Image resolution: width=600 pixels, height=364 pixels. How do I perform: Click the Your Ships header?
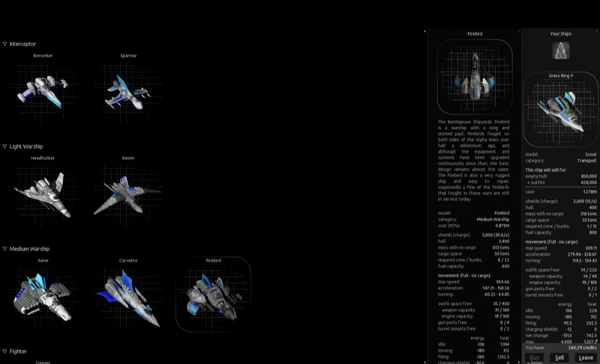[x=561, y=34]
